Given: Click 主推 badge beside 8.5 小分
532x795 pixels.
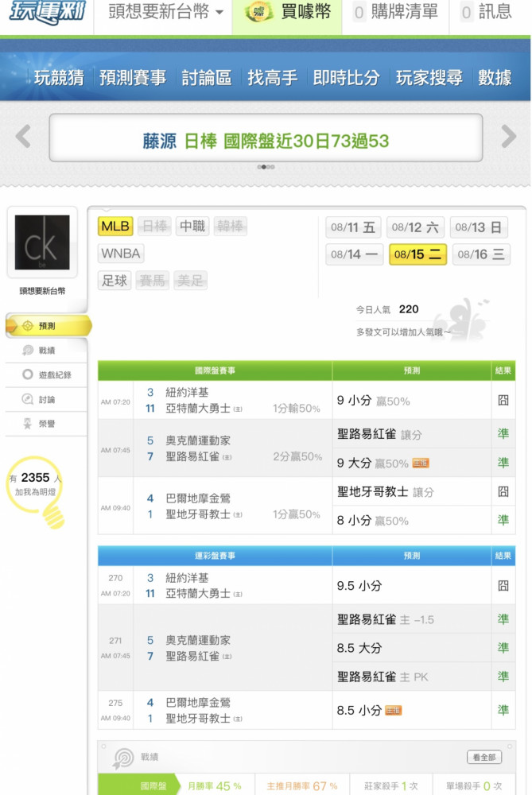Looking at the screenshot, I should [394, 711].
